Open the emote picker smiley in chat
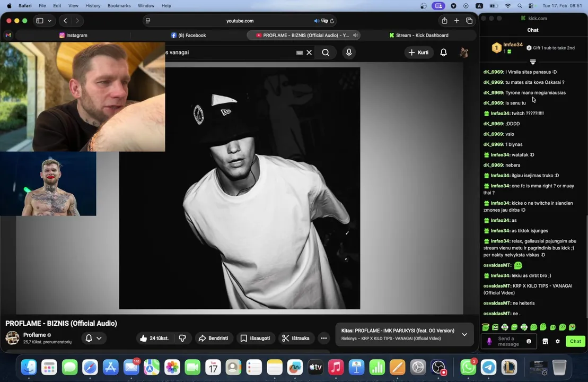Image resolution: width=588 pixels, height=382 pixels. click(x=529, y=341)
